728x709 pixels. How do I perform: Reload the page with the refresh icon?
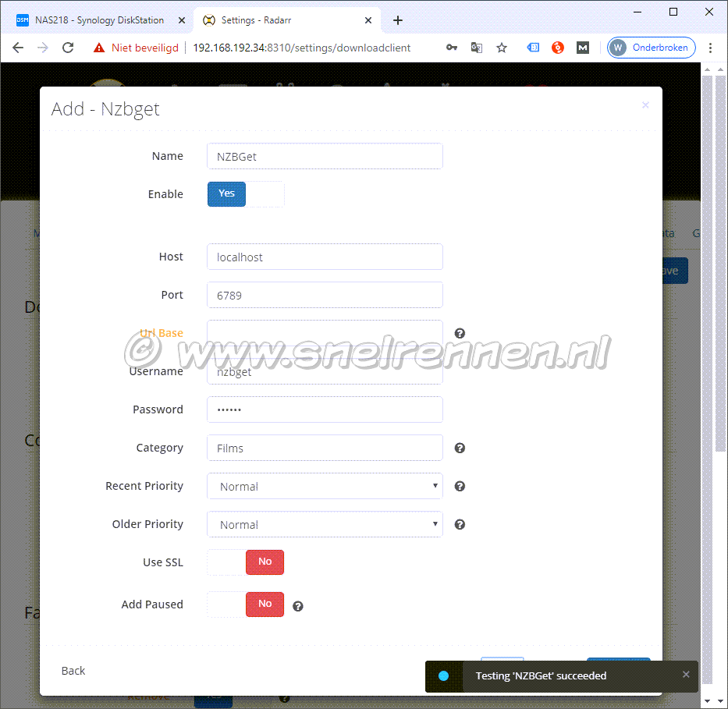click(68, 48)
